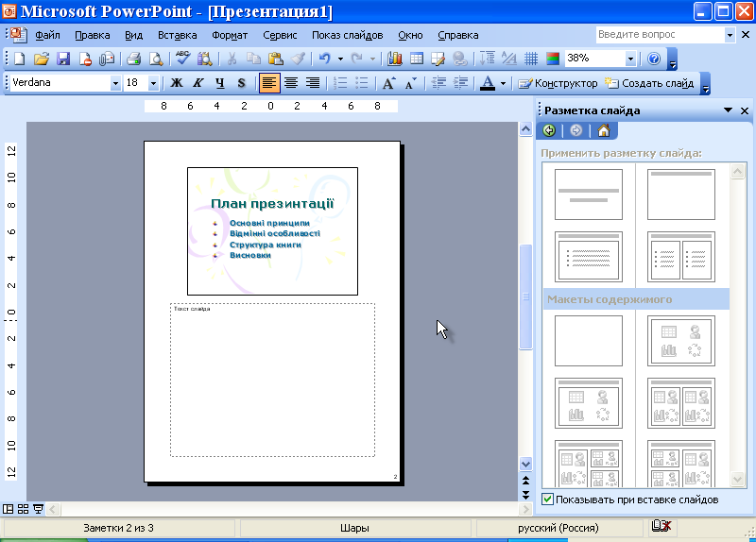Go to home in task pane

coord(603,130)
